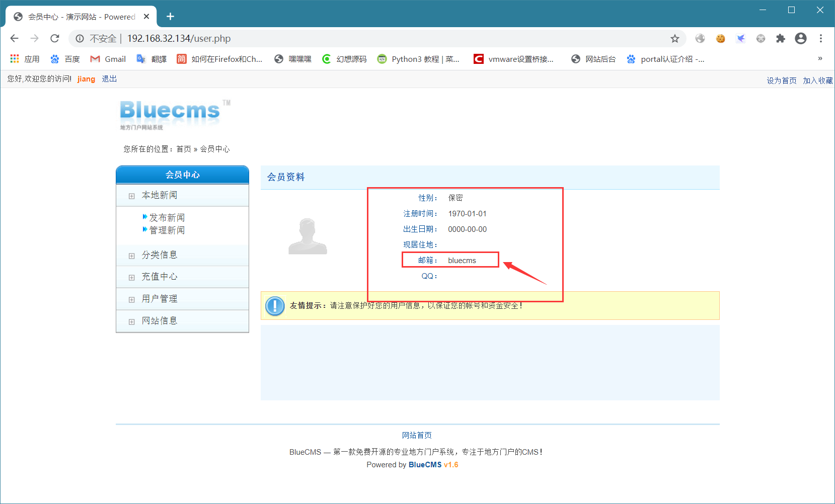835x504 pixels.
Task: Open the BlueCMS Powered by link
Action: click(x=425, y=465)
